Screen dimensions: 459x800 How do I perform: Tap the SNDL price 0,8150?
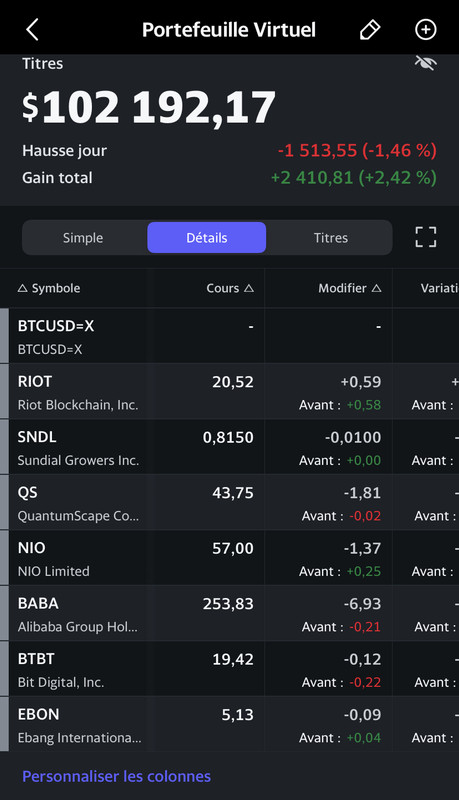tap(228, 438)
